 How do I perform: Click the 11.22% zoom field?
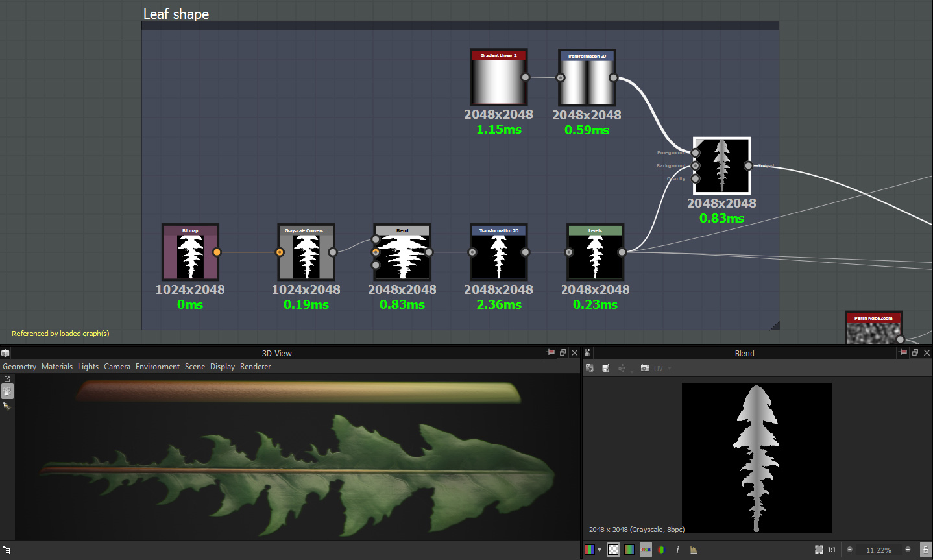click(878, 550)
